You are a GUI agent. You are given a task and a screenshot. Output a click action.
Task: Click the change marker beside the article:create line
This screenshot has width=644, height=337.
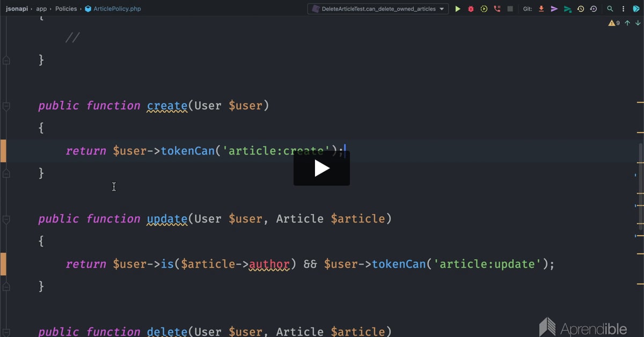pyautogui.click(x=3, y=151)
